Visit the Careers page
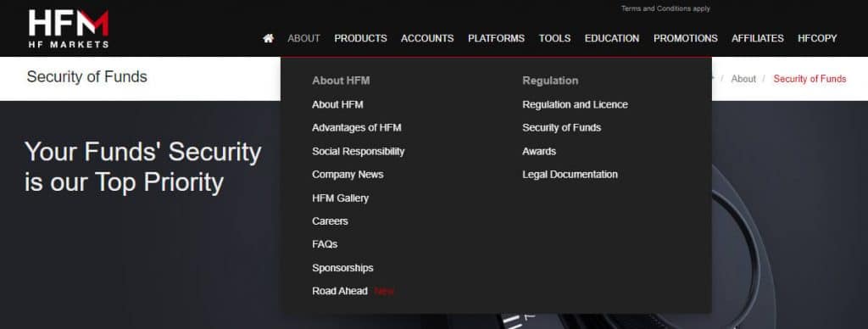Viewport: 868px width, 329px height. (330, 221)
